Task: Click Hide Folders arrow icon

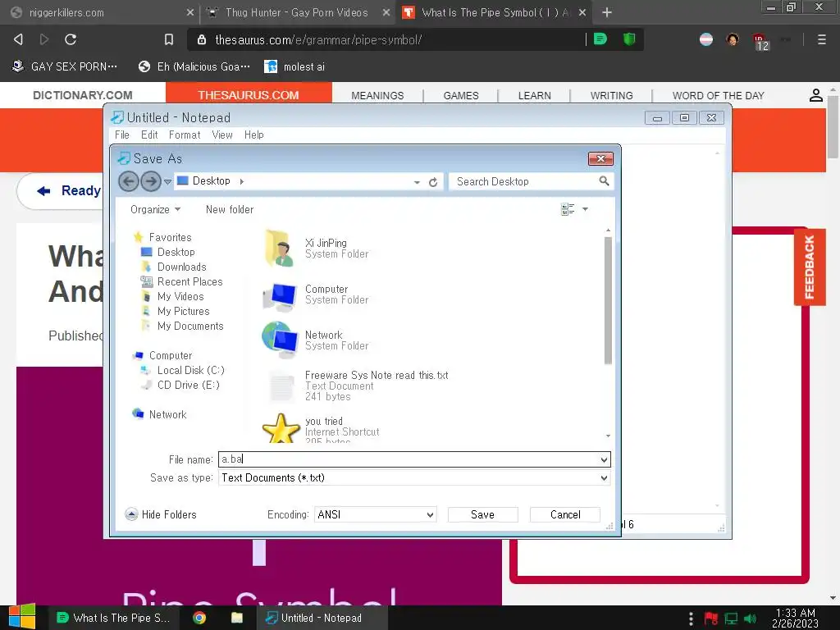Action: tap(131, 515)
